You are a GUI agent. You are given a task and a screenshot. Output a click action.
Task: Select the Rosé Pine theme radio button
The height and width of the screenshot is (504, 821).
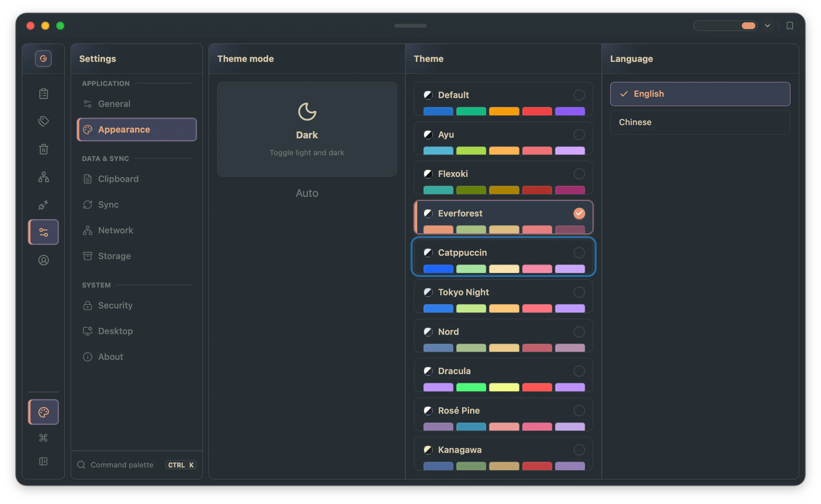[579, 411]
